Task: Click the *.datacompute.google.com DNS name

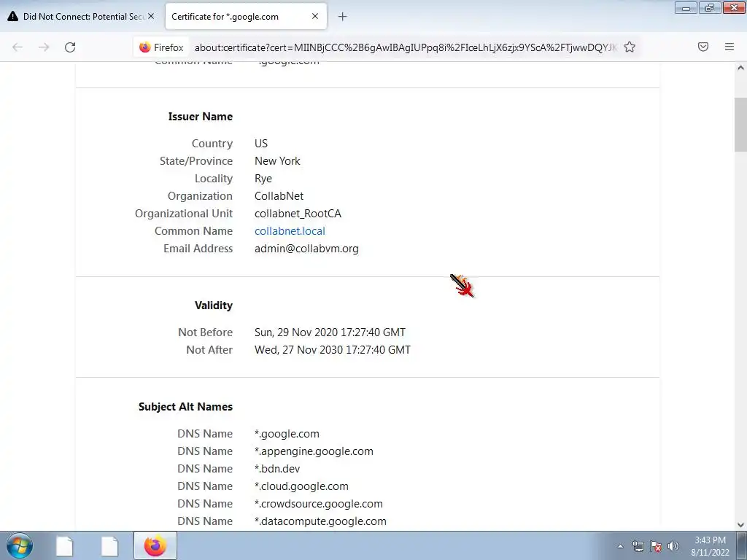Action: point(320,521)
